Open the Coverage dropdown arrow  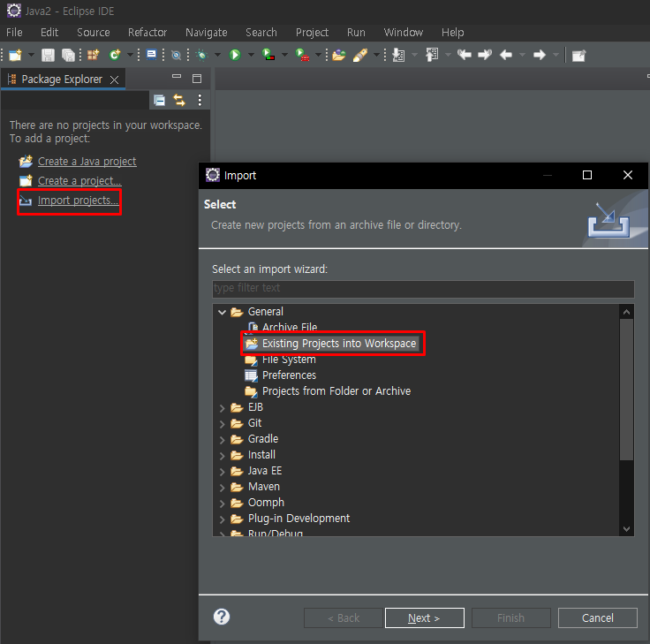[x=284, y=55]
